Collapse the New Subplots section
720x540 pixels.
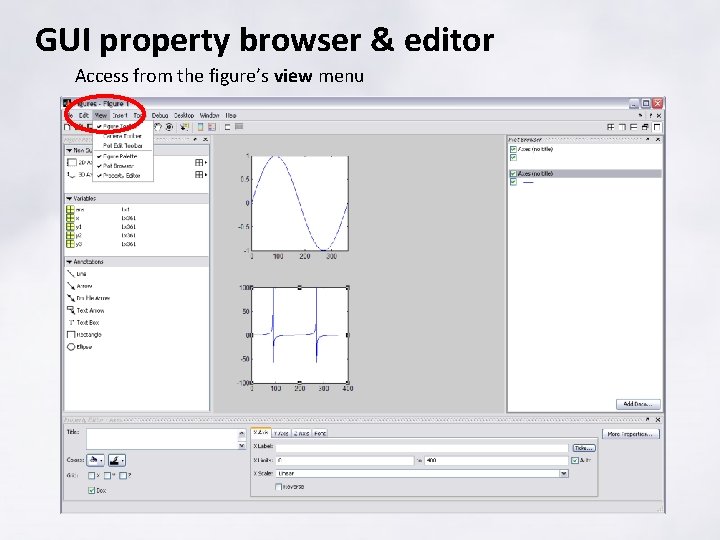pyautogui.click(x=69, y=150)
